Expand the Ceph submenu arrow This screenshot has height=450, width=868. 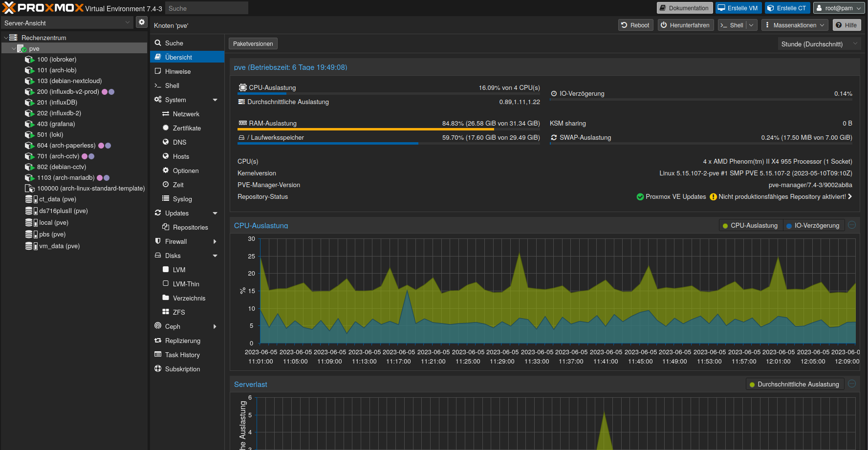pyautogui.click(x=215, y=326)
